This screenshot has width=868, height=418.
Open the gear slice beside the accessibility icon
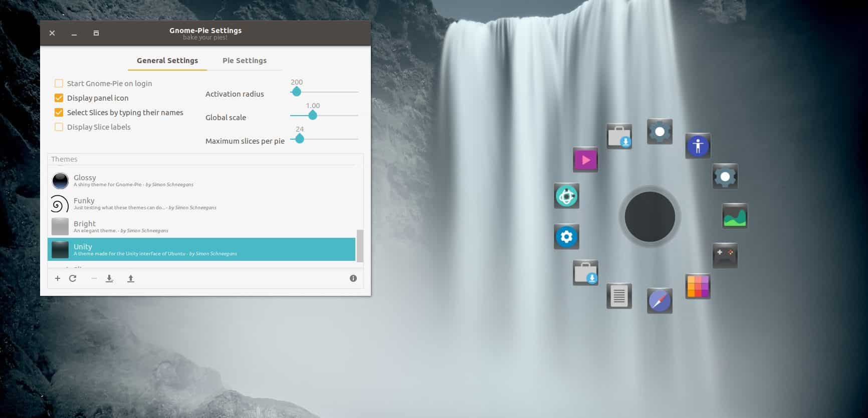pos(660,132)
